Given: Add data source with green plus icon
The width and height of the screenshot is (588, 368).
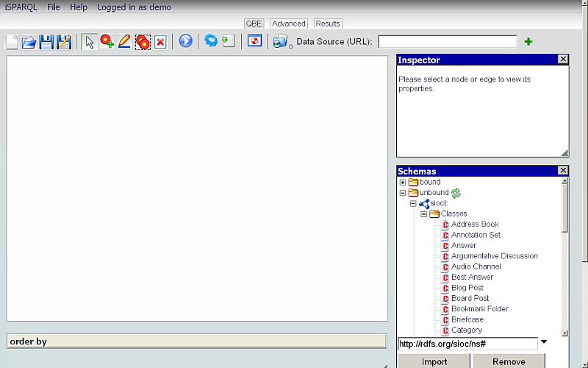Looking at the screenshot, I should tap(528, 42).
